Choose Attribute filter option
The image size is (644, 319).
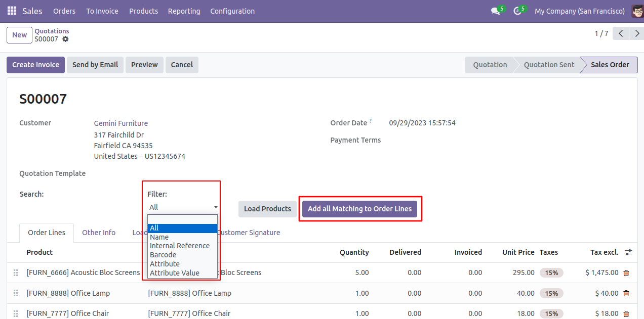click(x=182, y=264)
